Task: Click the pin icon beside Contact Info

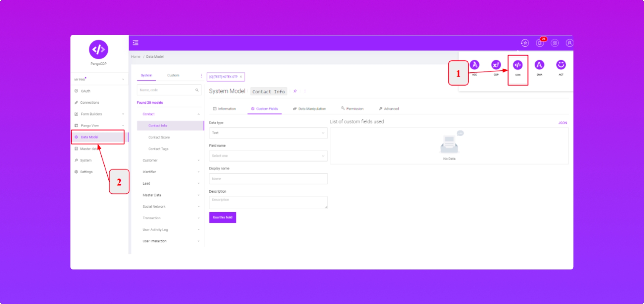Action: pyautogui.click(x=295, y=91)
